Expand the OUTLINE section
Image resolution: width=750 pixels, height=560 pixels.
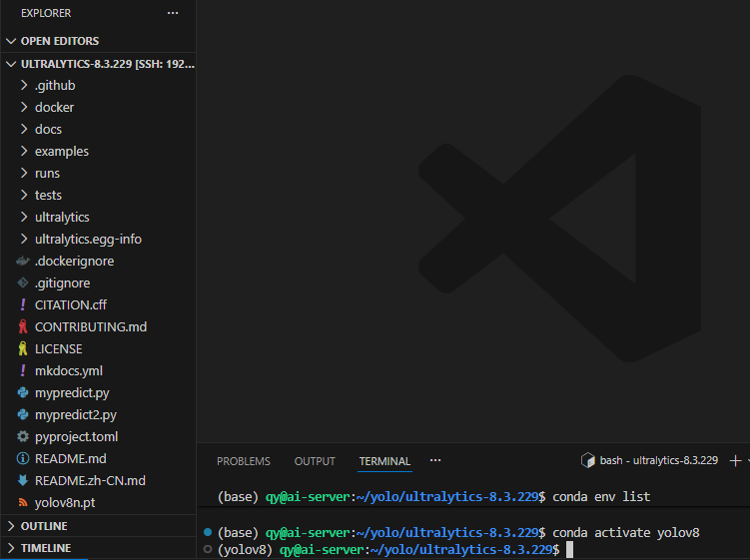(11, 526)
